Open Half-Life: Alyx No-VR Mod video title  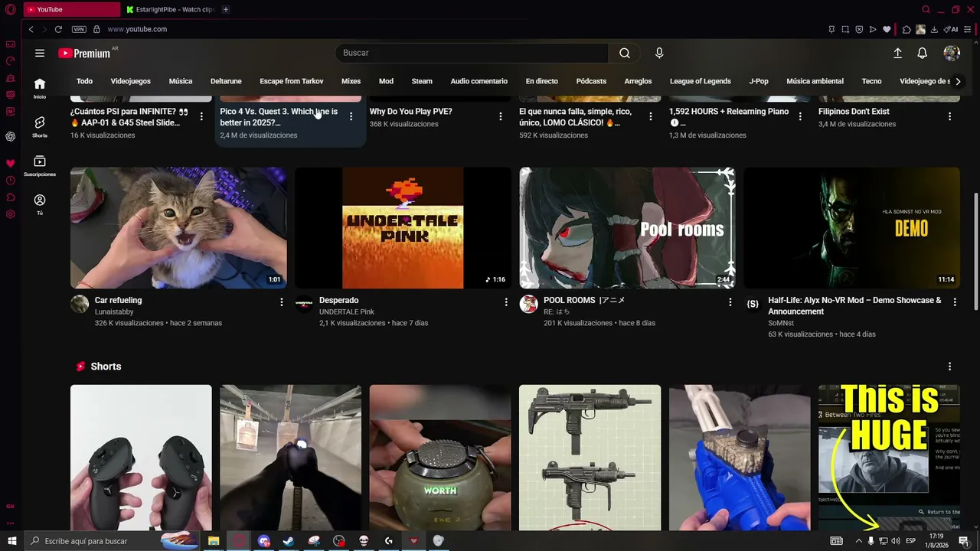(x=854, y=306)
